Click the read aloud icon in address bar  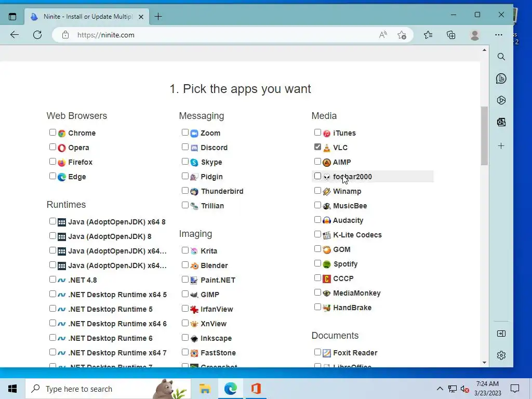pos(383,35)
